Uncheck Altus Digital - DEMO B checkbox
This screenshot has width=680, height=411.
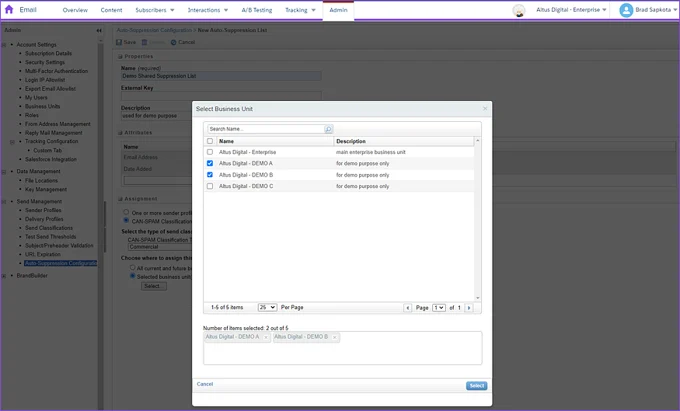[210, 175]
